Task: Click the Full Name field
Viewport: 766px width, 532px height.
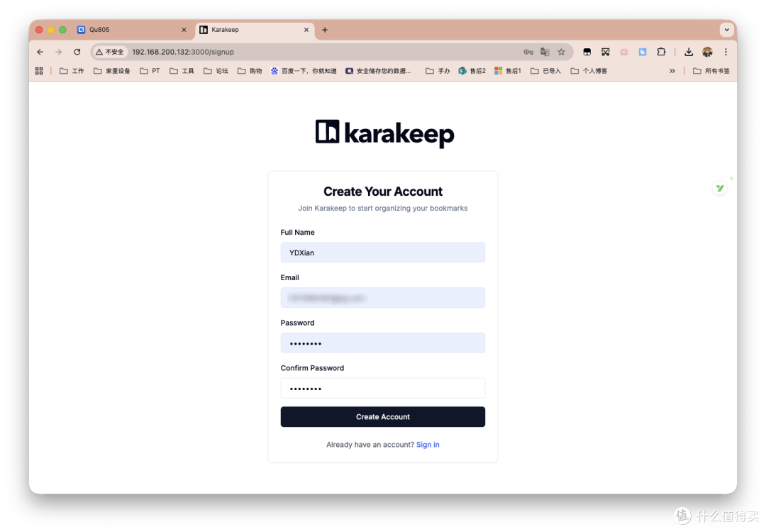Action: [382, 253]
